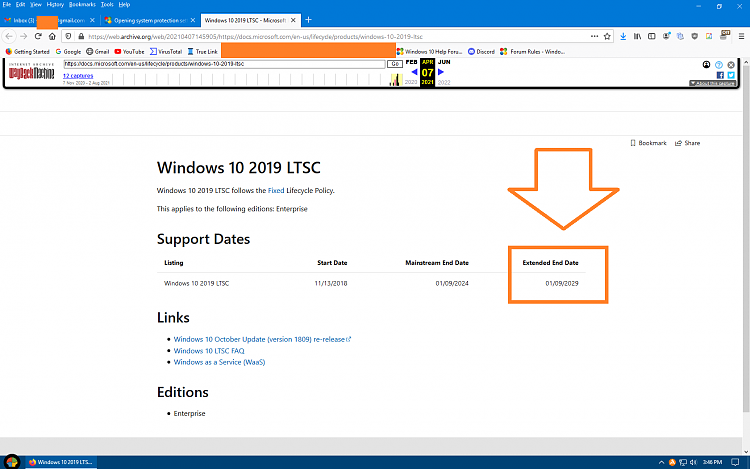Open the History menu
This screenshot has height=469, width=750.
point(55,4)
